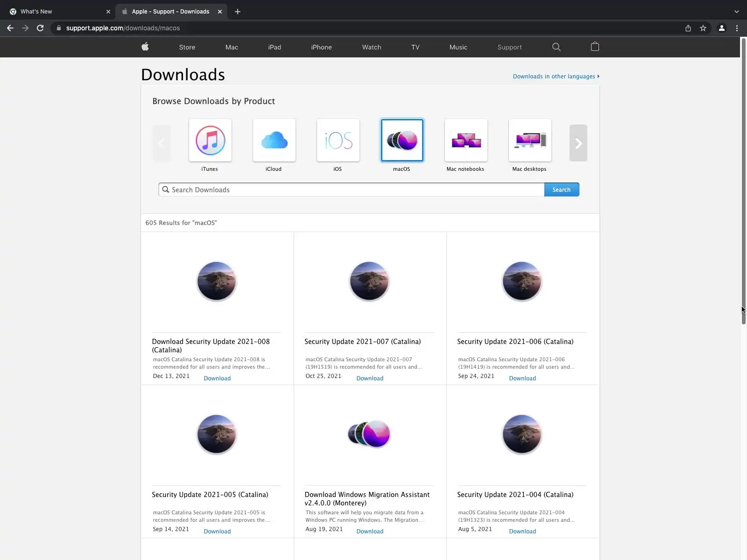Click the 605 Results for macOS text
Image resolution: width=747 pixels, height=560 pixels.
click(181, 223)
